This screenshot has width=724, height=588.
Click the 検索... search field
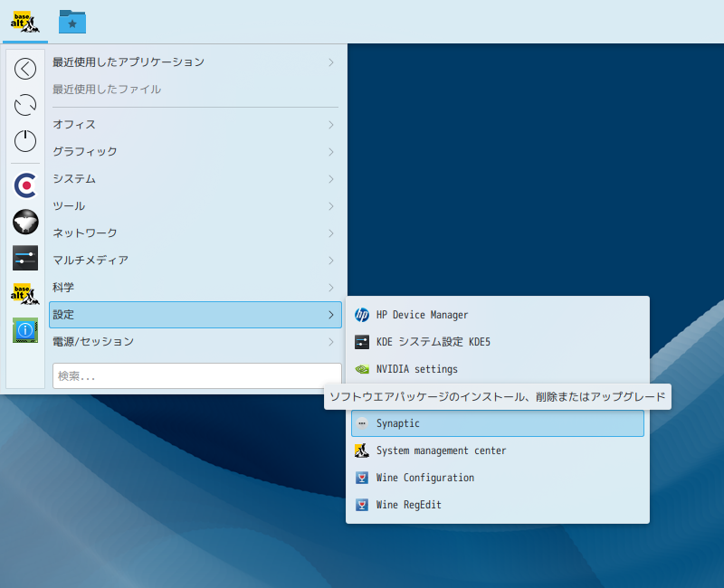(197, 376)
